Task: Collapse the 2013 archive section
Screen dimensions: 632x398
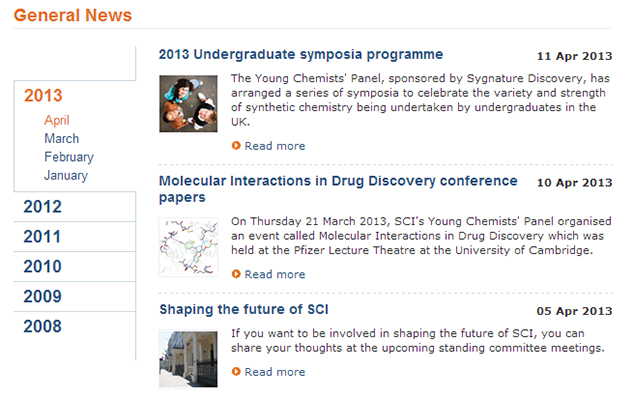Action: click(x=43, y=96)
